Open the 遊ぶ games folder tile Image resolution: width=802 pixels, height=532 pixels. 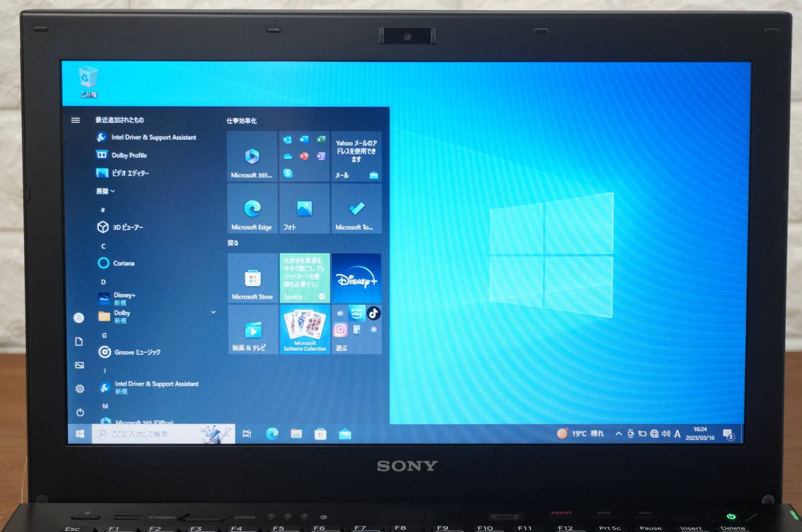pos(357,329)
